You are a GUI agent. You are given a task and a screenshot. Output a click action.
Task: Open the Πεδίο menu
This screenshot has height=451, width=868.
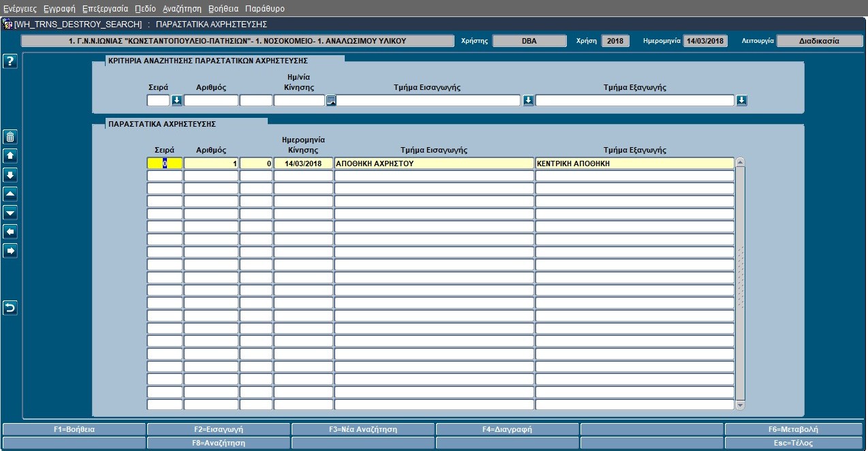tap(145, 9)
